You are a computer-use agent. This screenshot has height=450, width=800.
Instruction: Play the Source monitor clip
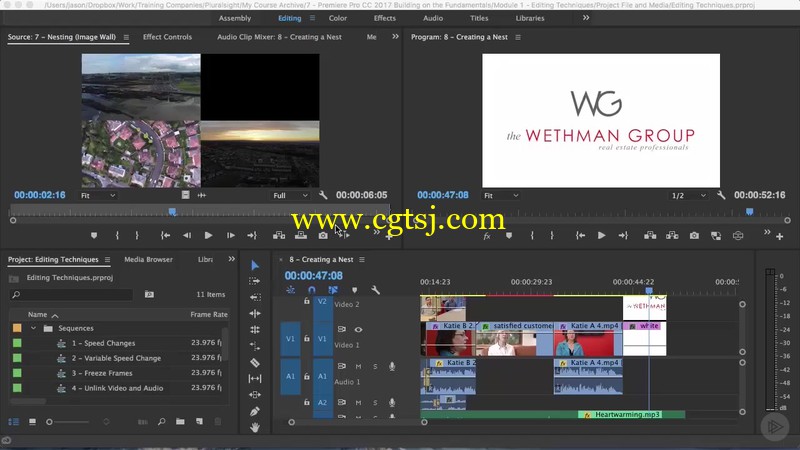point(208,236)
